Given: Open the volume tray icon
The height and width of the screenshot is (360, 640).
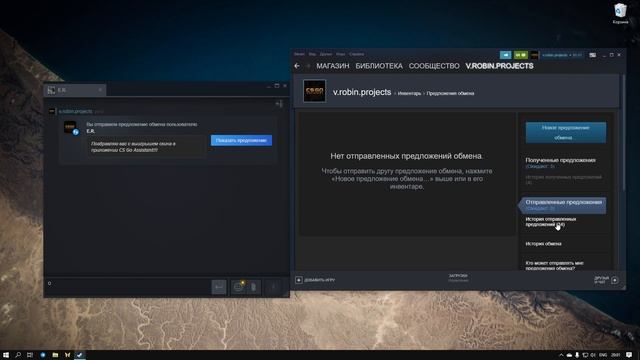Looking at the screenshot, I should click(593, 355).
